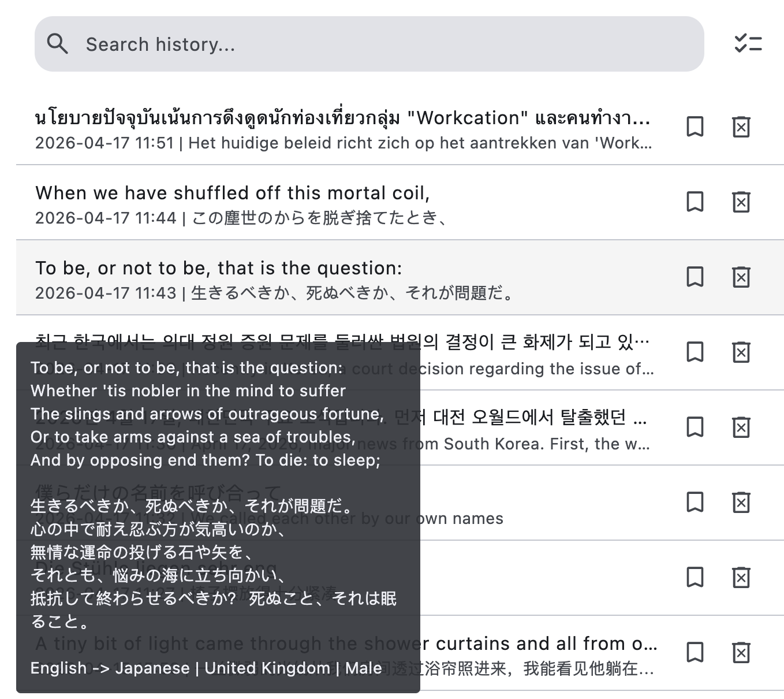Delete the entry above the shower curtains row
The width and height of the screenshot is (784, 699).
[741, 577]
